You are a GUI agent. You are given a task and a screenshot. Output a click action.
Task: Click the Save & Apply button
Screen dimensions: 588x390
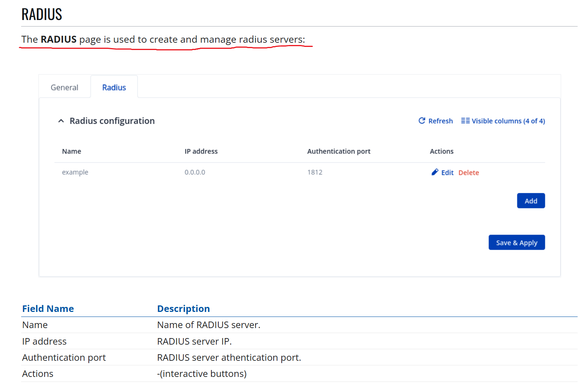(x=517, y=243)
